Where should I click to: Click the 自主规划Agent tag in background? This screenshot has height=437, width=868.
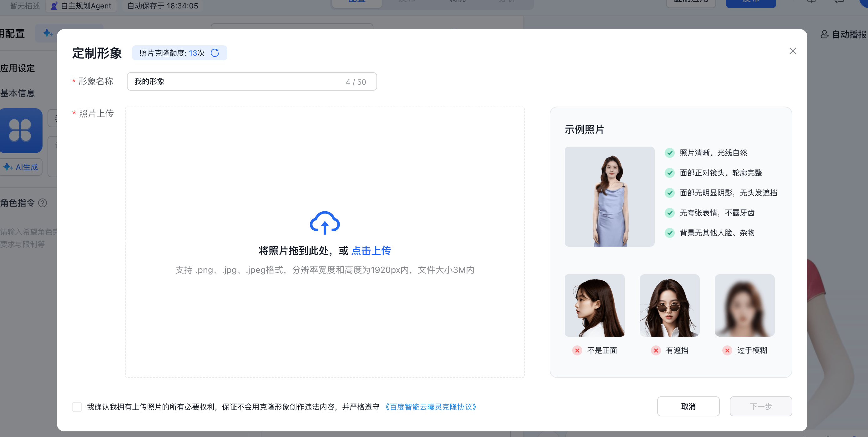pyautogui.click(x=81, y=6)
